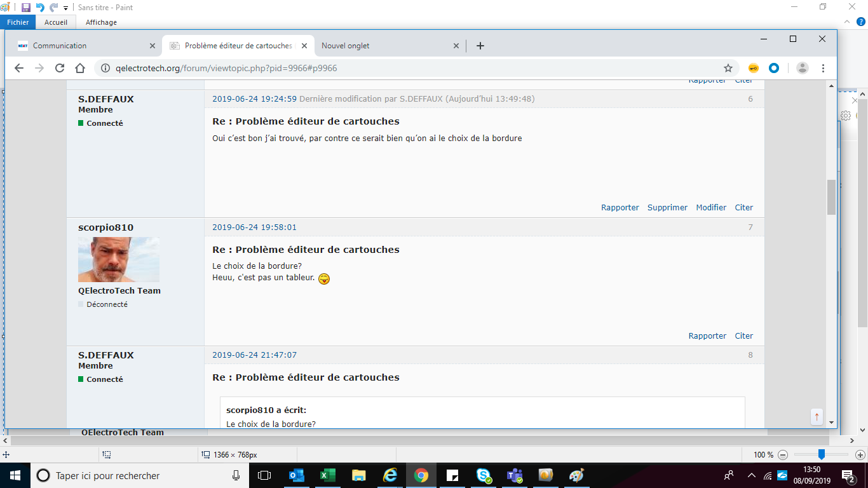Viewport: 868px width, 488px height.
Task: Click Modifier on post 6
Action: (711, 208)
